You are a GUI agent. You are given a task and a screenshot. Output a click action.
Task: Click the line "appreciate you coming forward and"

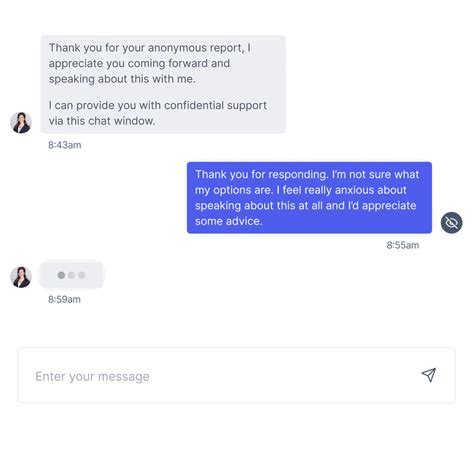click(x=139, y=63)
